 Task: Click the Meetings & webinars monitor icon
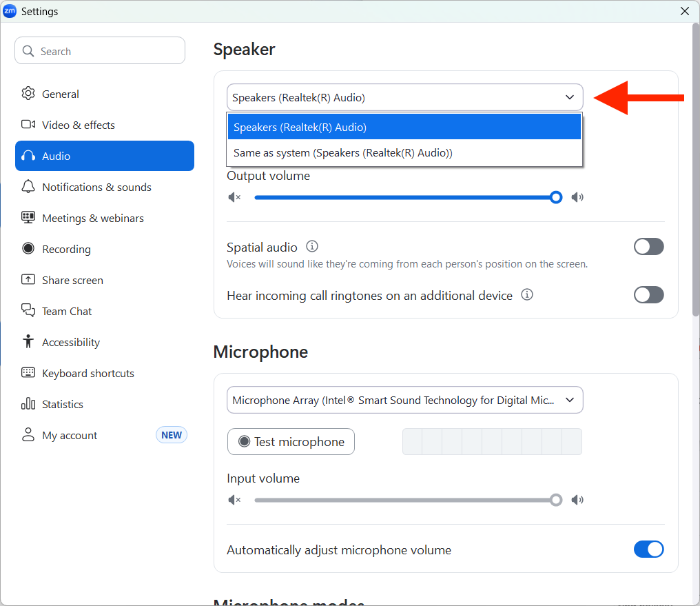(28, 217)
